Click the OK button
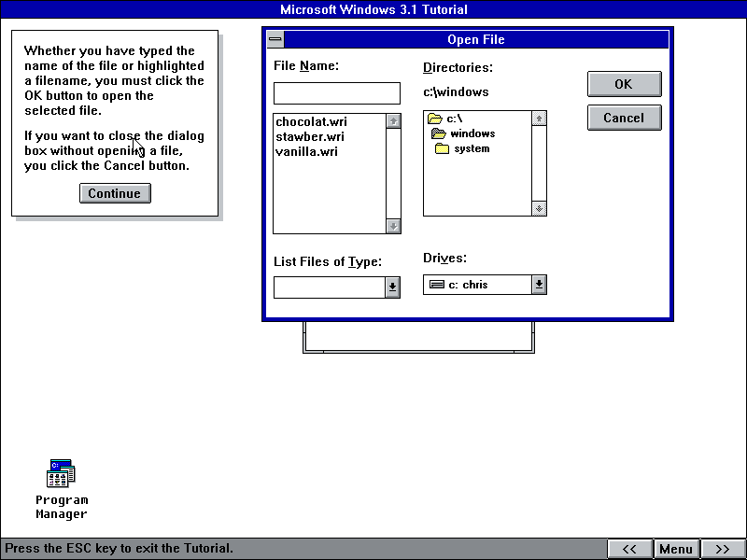This screenshot has width=747, height=560. 624,84
